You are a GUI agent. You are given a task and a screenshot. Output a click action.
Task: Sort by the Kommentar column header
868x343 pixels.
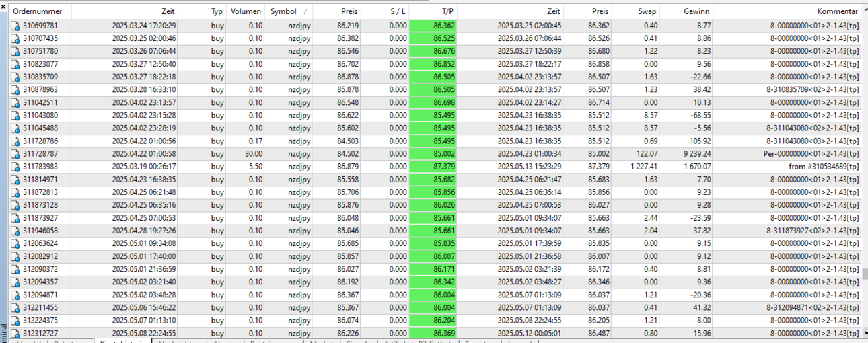787,11
